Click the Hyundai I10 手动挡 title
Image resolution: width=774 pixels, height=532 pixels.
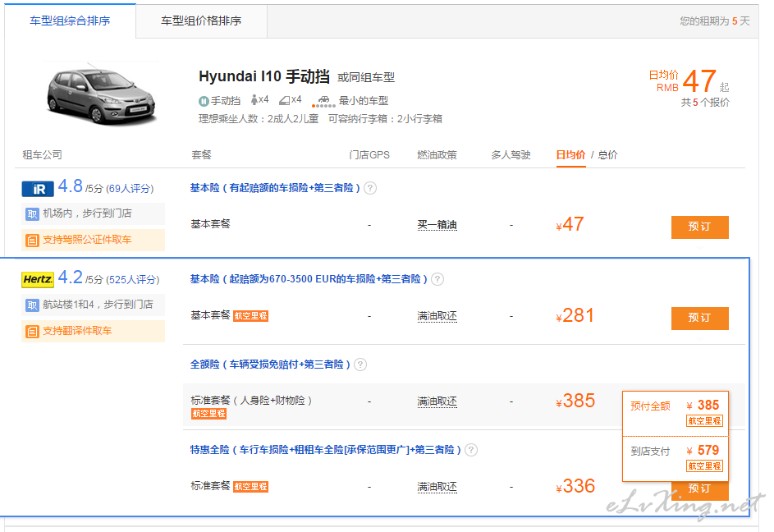coord(264,76)
